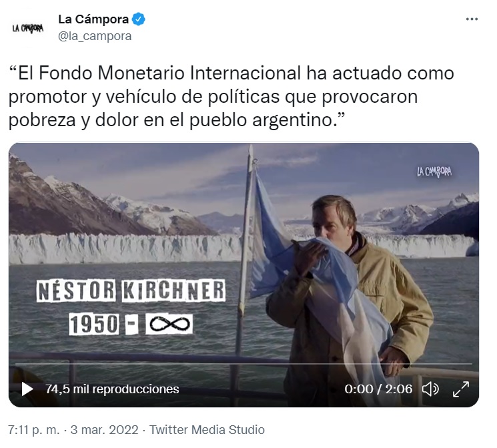
Task: Click the tweet text about Fondo Monetario
Action: pyautogui.click(x=231, y=96)
